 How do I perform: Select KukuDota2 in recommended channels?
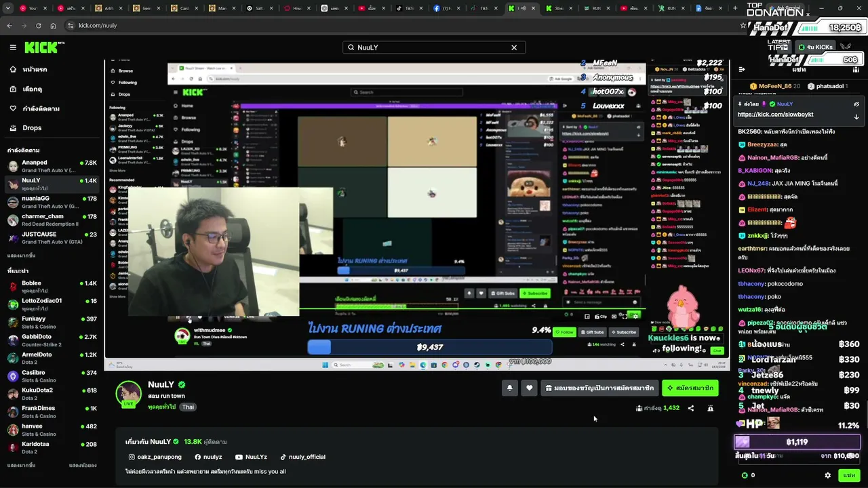pyautogui.click(x=53, y=394)
